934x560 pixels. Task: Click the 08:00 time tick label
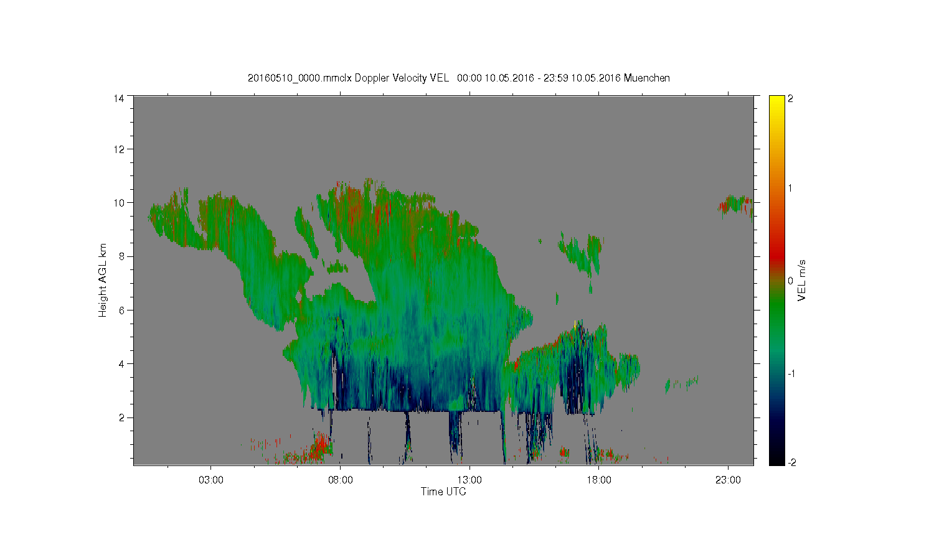341,480
